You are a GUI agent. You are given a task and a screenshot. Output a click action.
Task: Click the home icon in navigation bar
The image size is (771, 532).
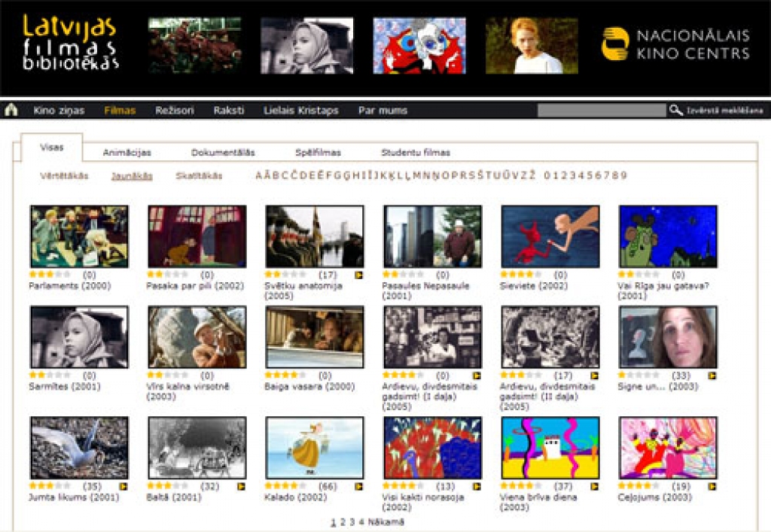tap(11, 111)
